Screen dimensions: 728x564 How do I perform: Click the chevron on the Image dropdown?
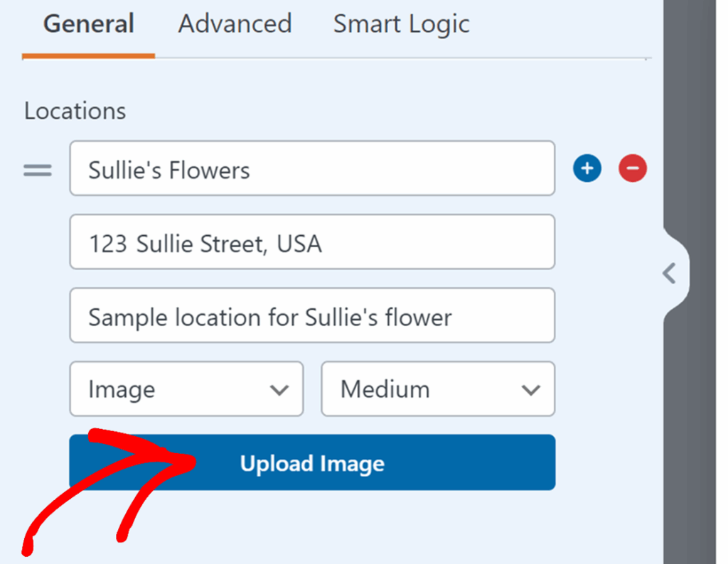pos(279,389)
